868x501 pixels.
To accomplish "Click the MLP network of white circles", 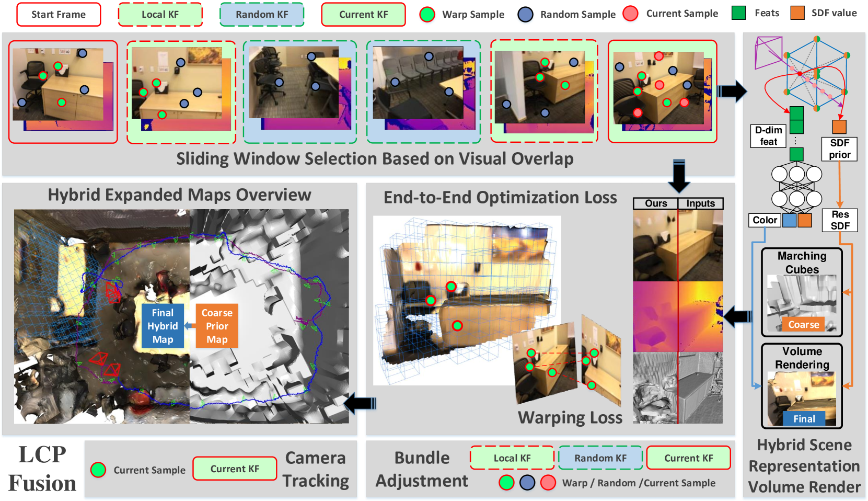I will pos(797,186).
